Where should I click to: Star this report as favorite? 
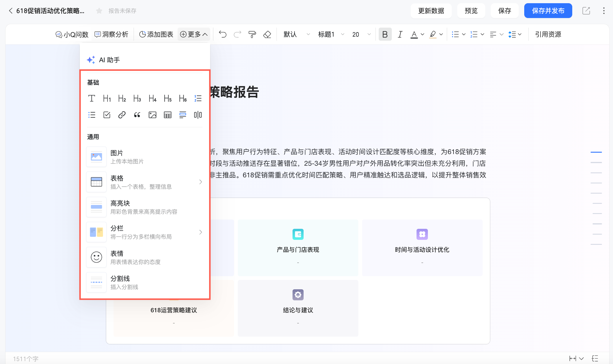pos(99,11)
